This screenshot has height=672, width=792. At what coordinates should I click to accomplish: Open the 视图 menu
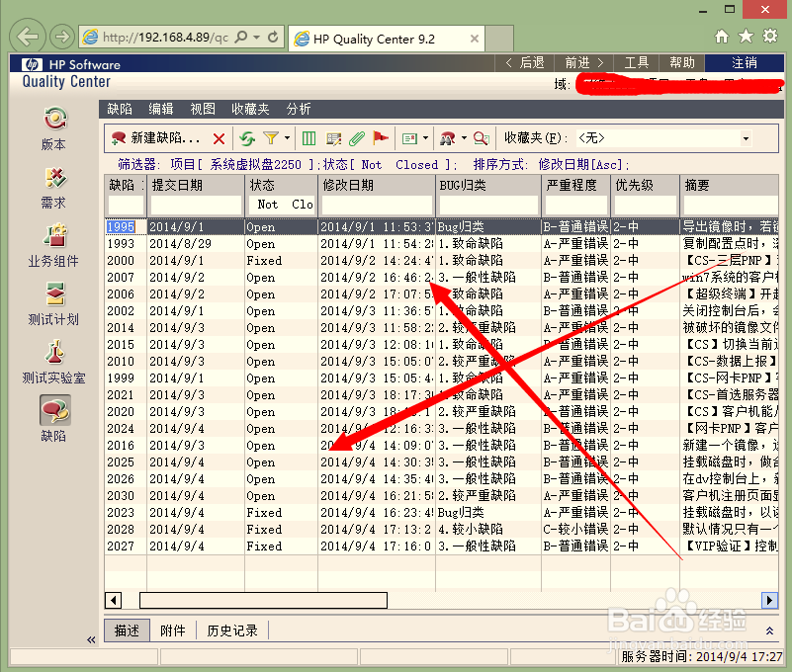(203, 109)
